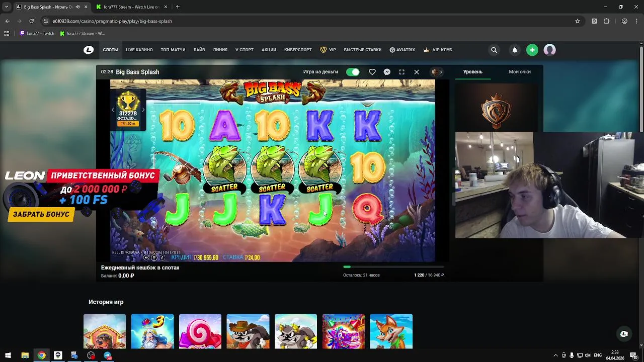Viewport: 644px width, 362px height.
Task: Close the Big Bass Splash game panel
Action: point(417,72)
